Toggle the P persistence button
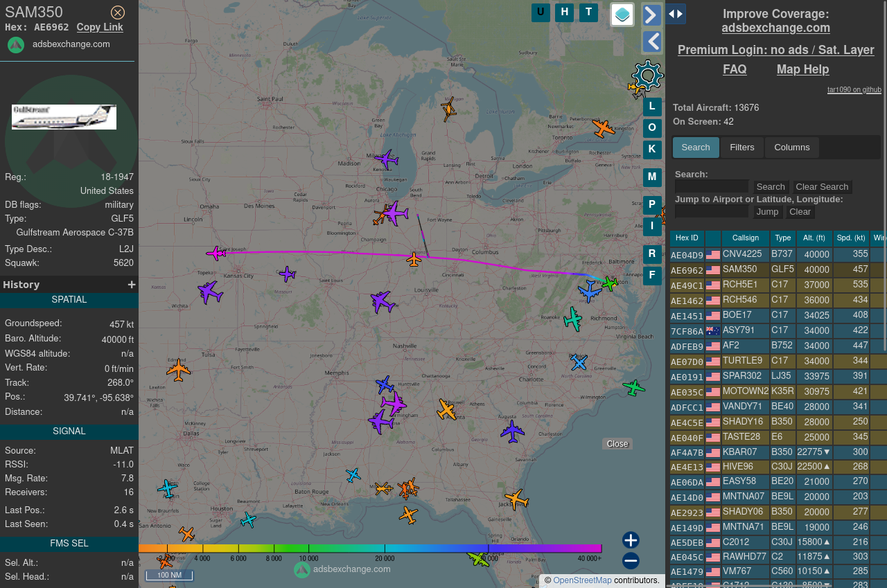The image size is (887, 588). pyautogui.click(x=652, y=205)
